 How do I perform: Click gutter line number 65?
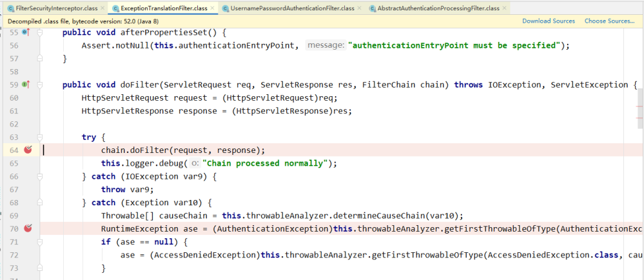pos(14,163)
